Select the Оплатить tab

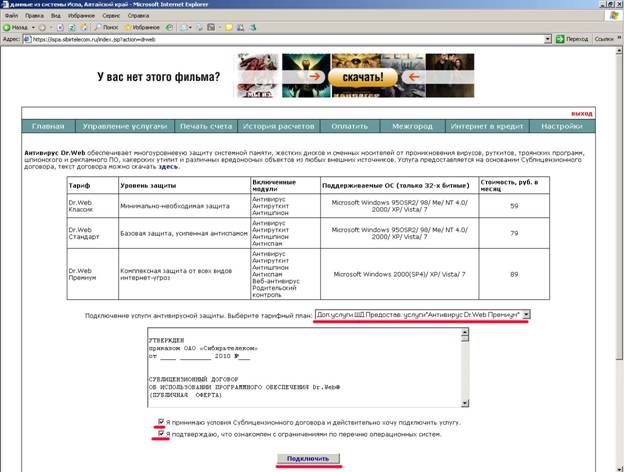click(x=349, y=126)
